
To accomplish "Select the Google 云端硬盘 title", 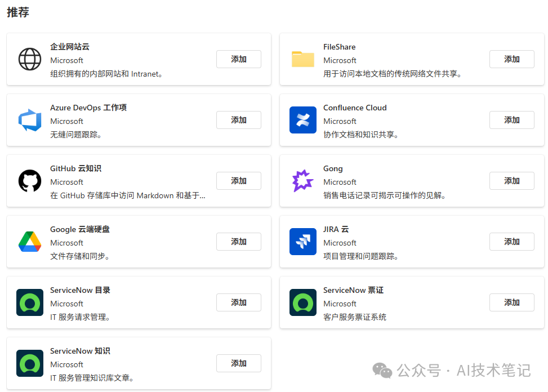I will [x=79, y=230].
